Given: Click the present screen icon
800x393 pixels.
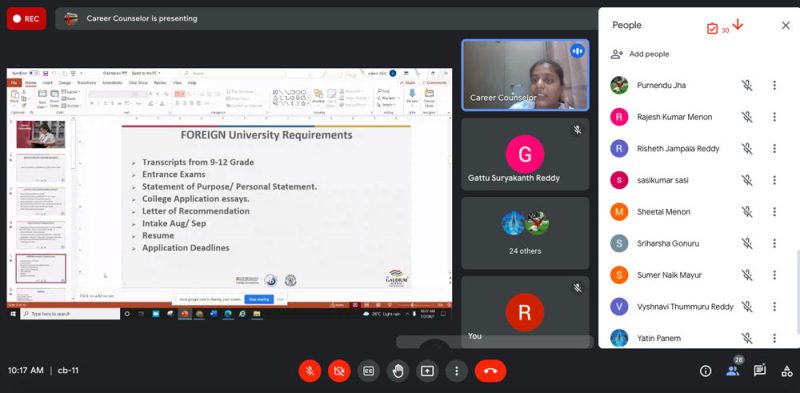Looking at the screenshot, I should pos(427,371).
